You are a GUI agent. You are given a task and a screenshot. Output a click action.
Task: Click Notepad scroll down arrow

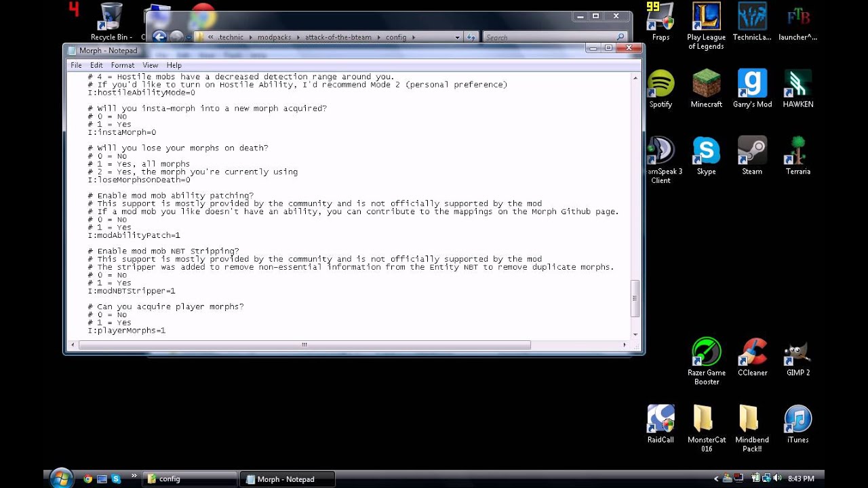coord(635,334)
